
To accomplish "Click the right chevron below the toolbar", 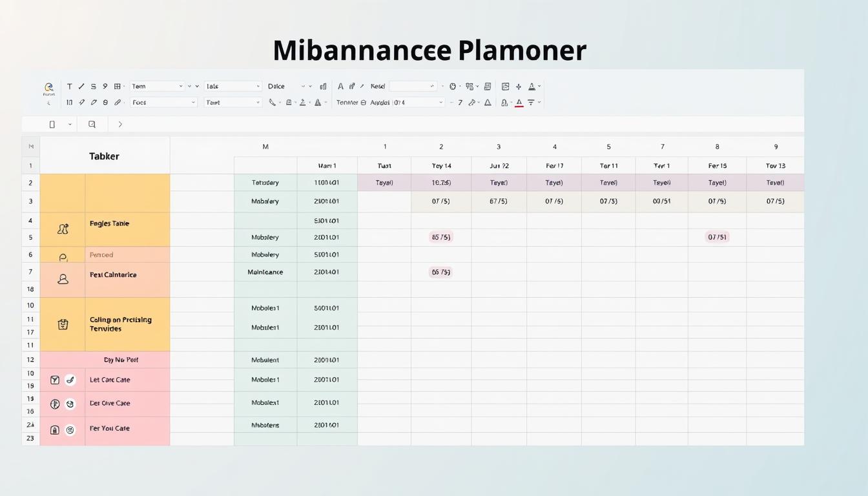I will [x=120, y=124].
